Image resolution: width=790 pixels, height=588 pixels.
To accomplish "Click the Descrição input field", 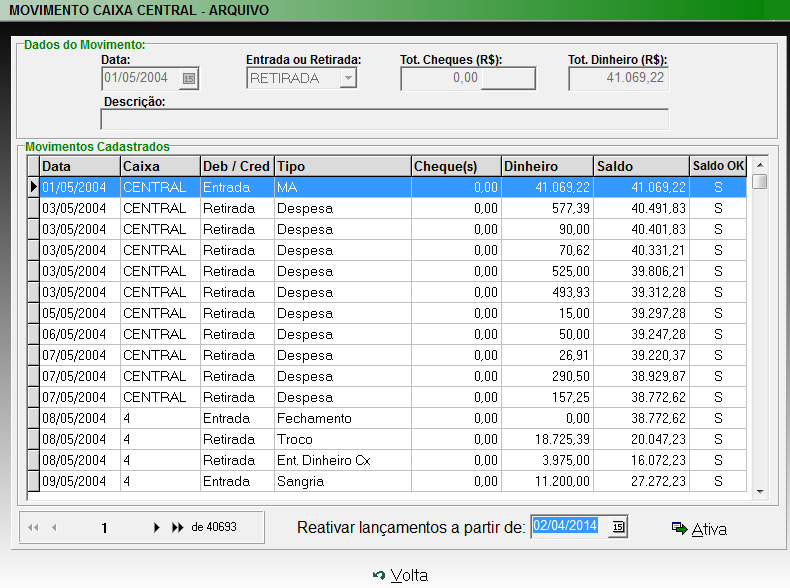I will coord(385,120).
